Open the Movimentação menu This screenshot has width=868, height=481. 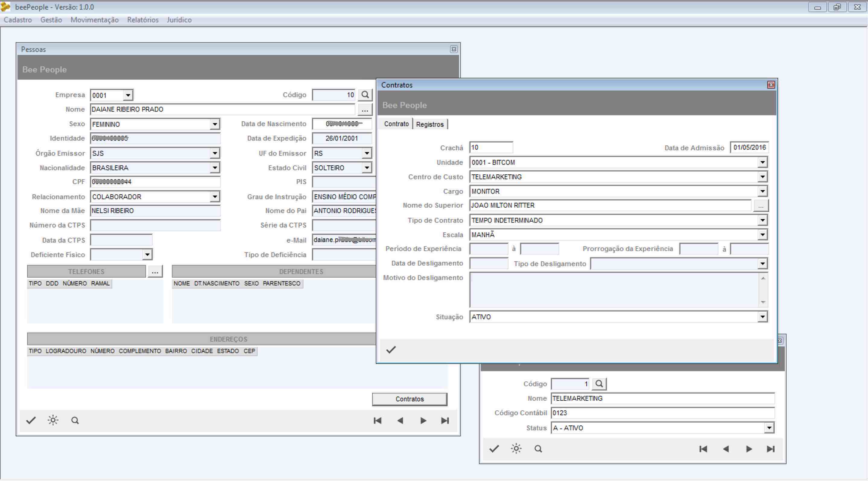[94, 20]
